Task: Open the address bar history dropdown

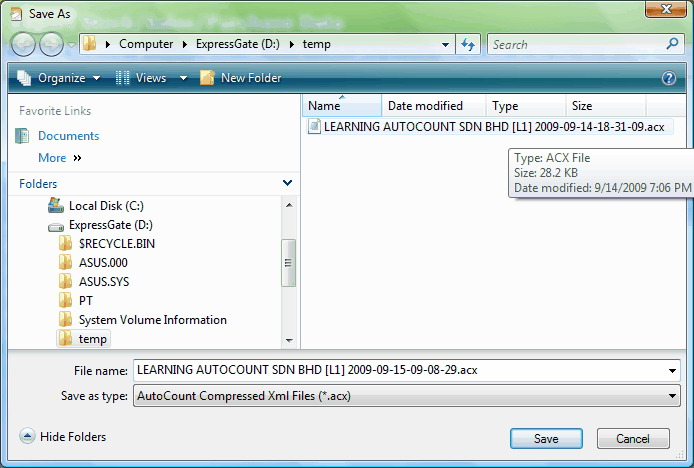Action: point(445,44)
